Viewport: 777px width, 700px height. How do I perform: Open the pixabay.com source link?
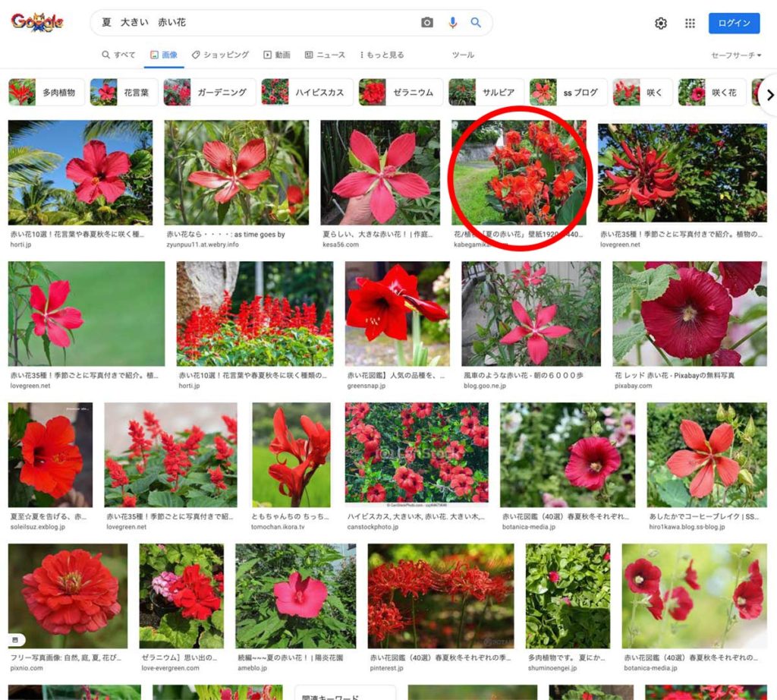(634, 386)
